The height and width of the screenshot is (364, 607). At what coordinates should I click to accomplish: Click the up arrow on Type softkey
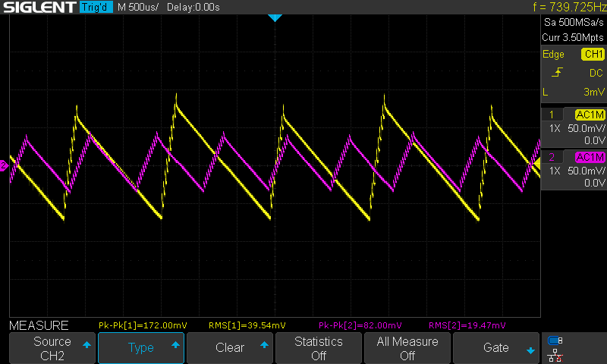(x=175, y=344)
